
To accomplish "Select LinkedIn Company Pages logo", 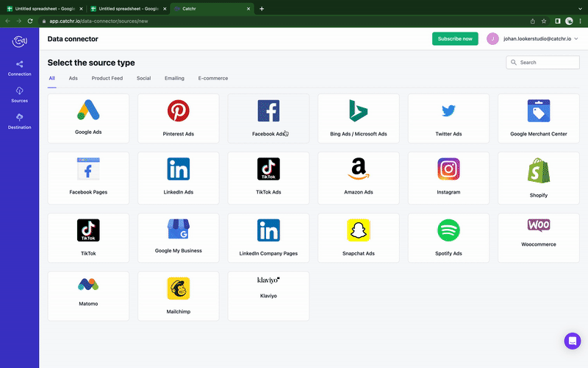I will (268, 230).
